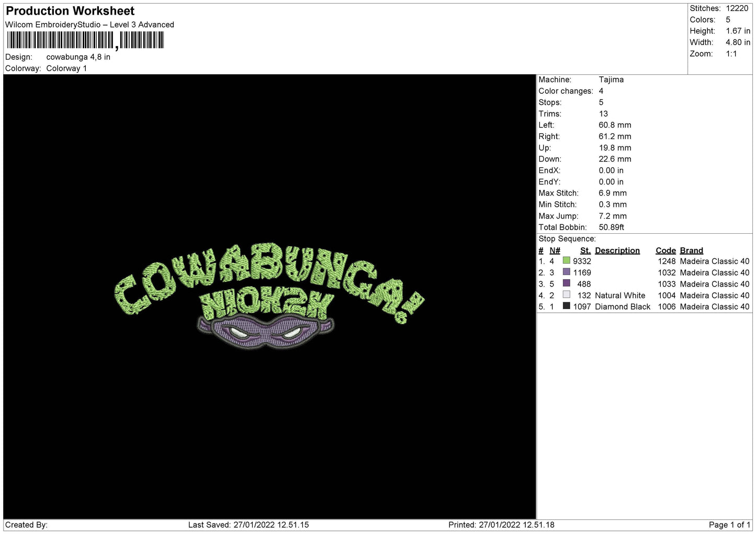Click the design name 'cowabunga 4,8 in'

(78, 57)
